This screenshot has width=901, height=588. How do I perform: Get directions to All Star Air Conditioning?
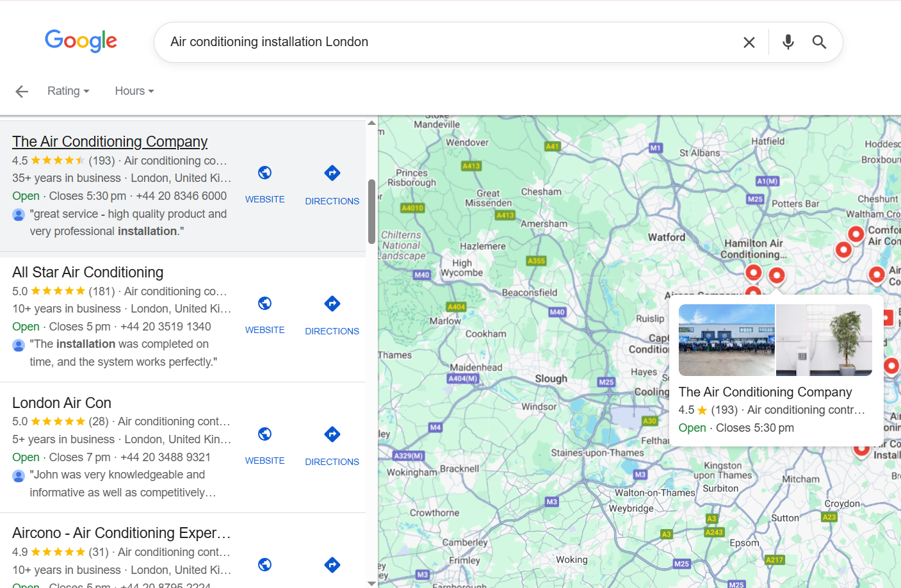coord(332,314)
